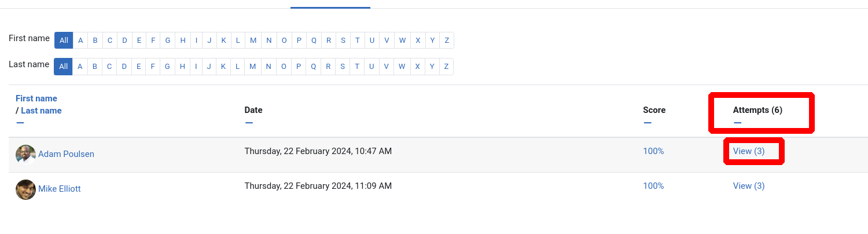This screenshot has width=868, height=234.
Task: Collapse the name column via dash icon
Action: click(20, 122)
